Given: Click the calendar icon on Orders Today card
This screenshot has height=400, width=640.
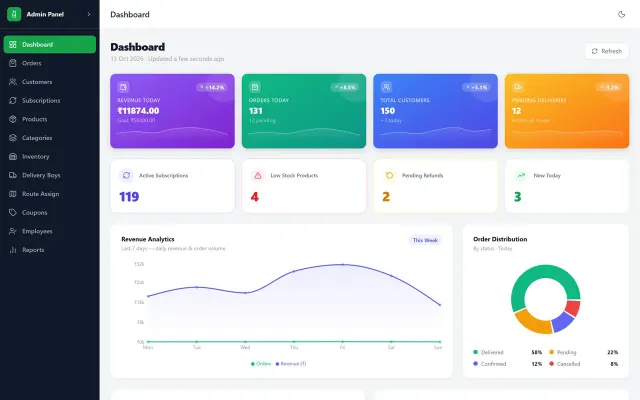Looking at the screenshot, I should [x=255, y=87].
